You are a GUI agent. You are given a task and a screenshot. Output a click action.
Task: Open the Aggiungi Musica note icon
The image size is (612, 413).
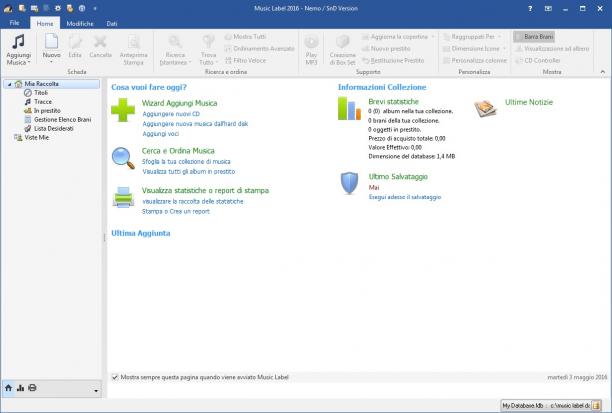[x=18, y=42]
